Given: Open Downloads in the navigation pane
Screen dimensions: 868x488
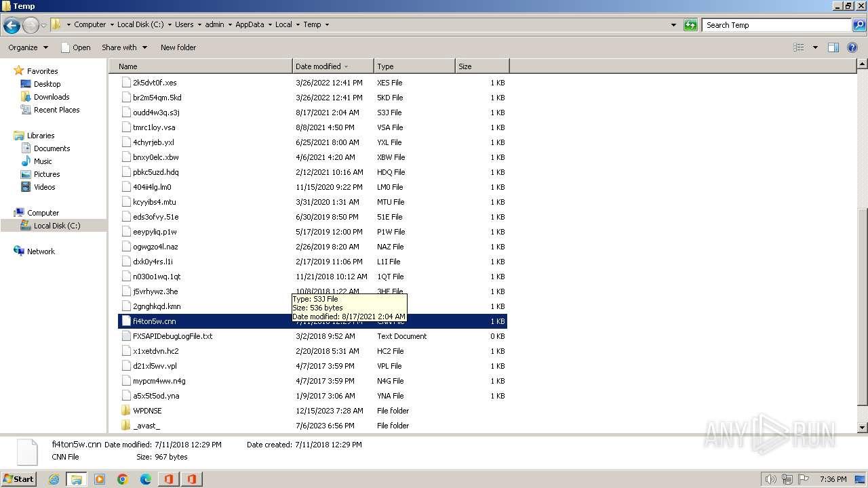Looking at the screenshot, I should click(52, 97).
